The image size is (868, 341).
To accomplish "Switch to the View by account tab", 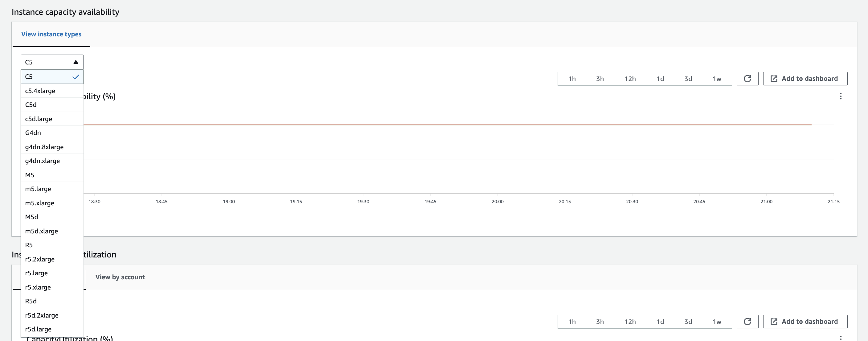I will coord(120,277).
